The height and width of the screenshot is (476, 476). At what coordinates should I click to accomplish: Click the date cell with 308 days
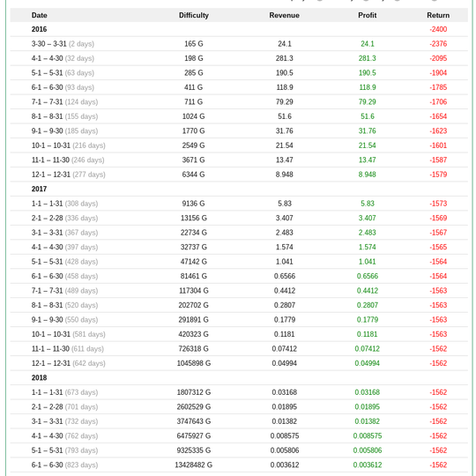click(64, 204)
